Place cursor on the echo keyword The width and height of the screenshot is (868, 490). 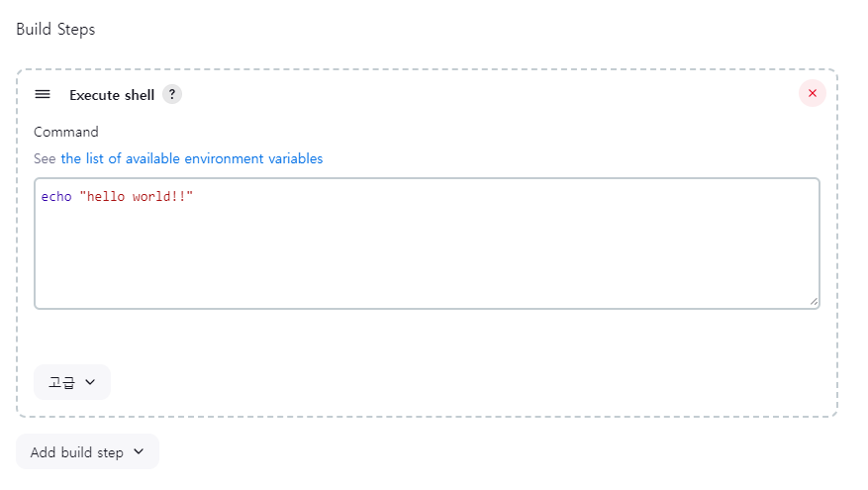56,197
